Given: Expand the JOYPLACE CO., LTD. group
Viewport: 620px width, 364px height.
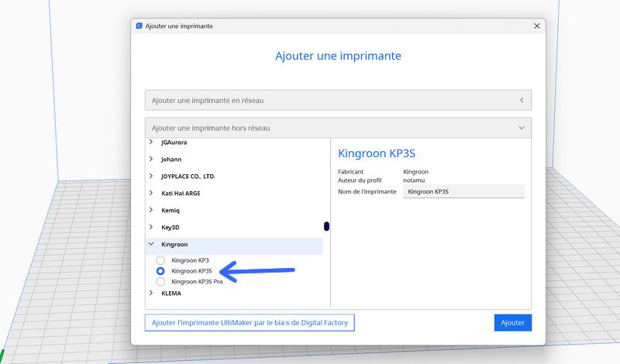Looking at the screenshot, I should click(x=151, y=176).
